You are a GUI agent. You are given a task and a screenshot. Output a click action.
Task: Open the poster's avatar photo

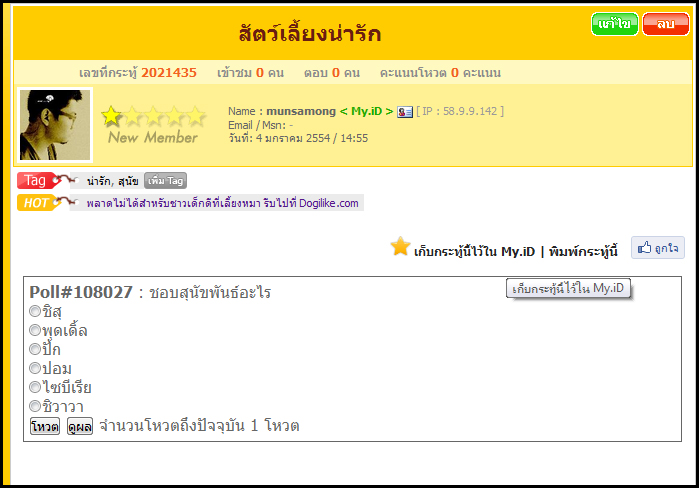coord(55,125)
